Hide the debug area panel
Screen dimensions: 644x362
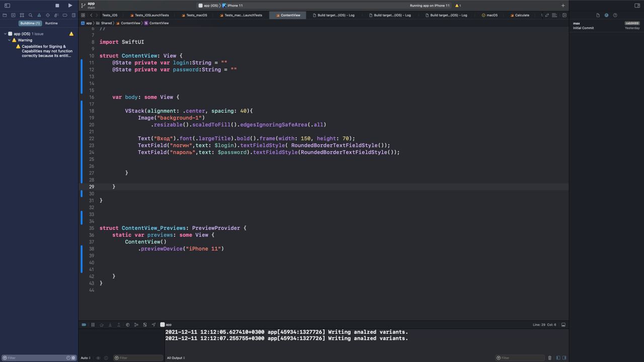point(563,325)
